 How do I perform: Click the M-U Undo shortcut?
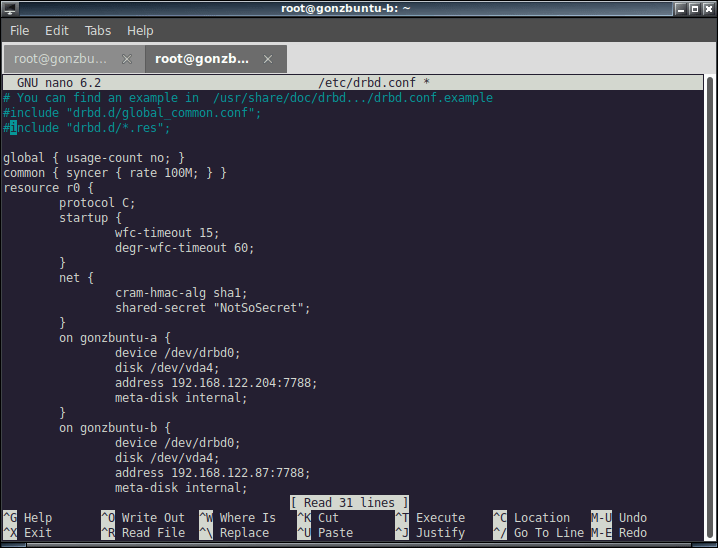pyautogui.click(x=619, y=518)
